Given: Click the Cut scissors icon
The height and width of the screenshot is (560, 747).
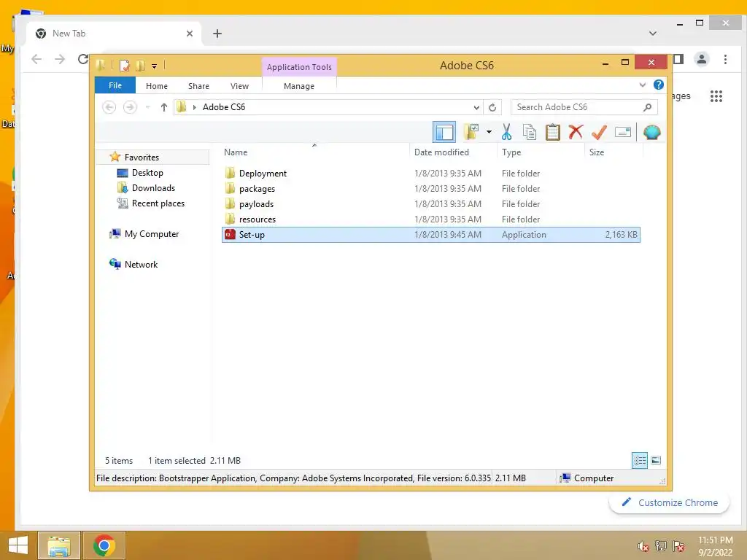Looking at the screenshot, I should (x=506, y=132).
